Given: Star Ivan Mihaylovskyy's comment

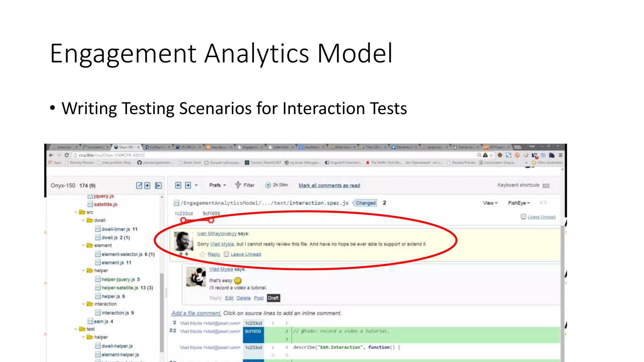Looking at the screenshot, I should pos(203,254).
